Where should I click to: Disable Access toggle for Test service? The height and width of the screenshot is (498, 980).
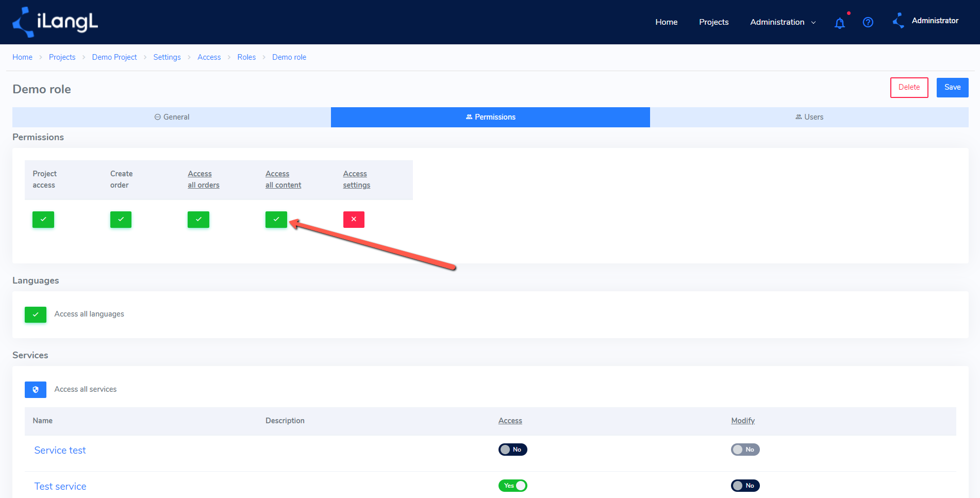point(512,486)
